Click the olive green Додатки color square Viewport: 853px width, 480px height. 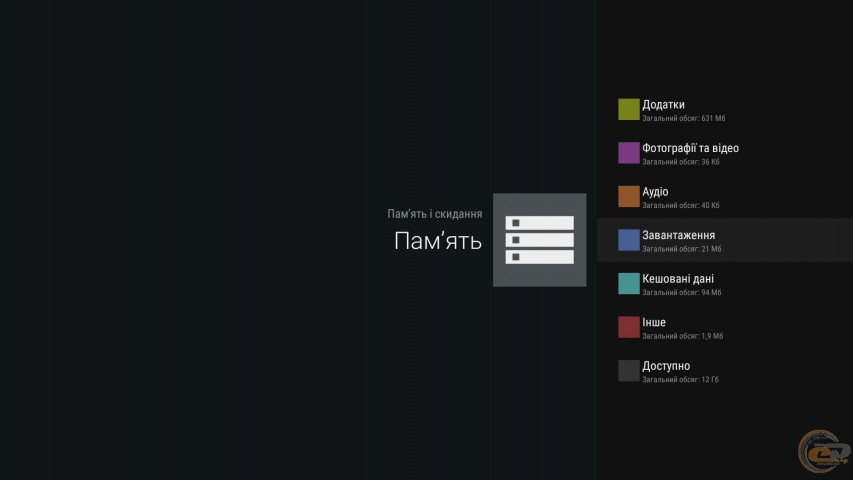coord(628,109)
